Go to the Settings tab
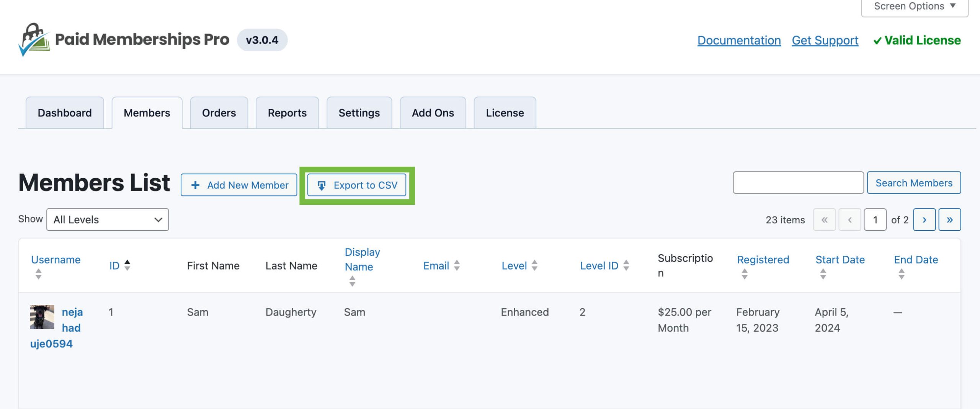The width and height of the screenshot is (980, 409). tap(359, 113)
